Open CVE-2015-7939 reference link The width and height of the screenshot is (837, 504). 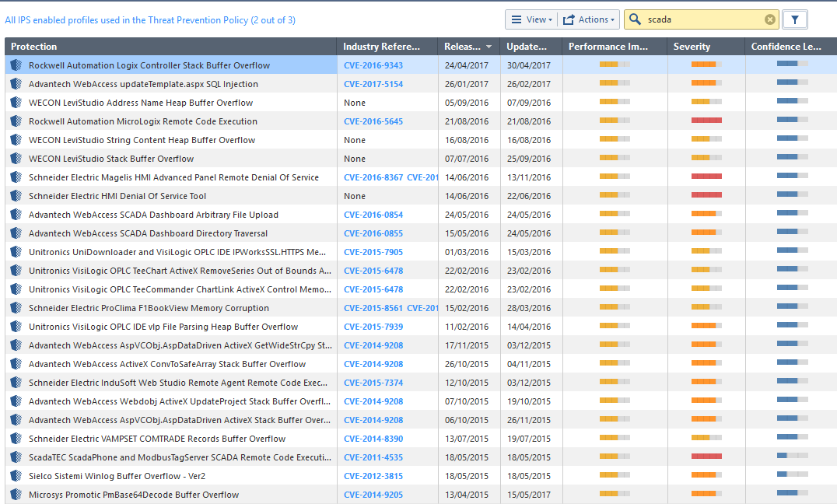[x=373, y=327]
